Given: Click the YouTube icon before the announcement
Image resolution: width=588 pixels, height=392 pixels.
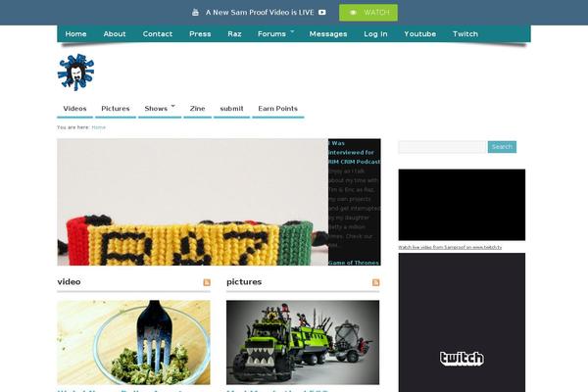Looking at the screenshot, I should tap(195, 13).
